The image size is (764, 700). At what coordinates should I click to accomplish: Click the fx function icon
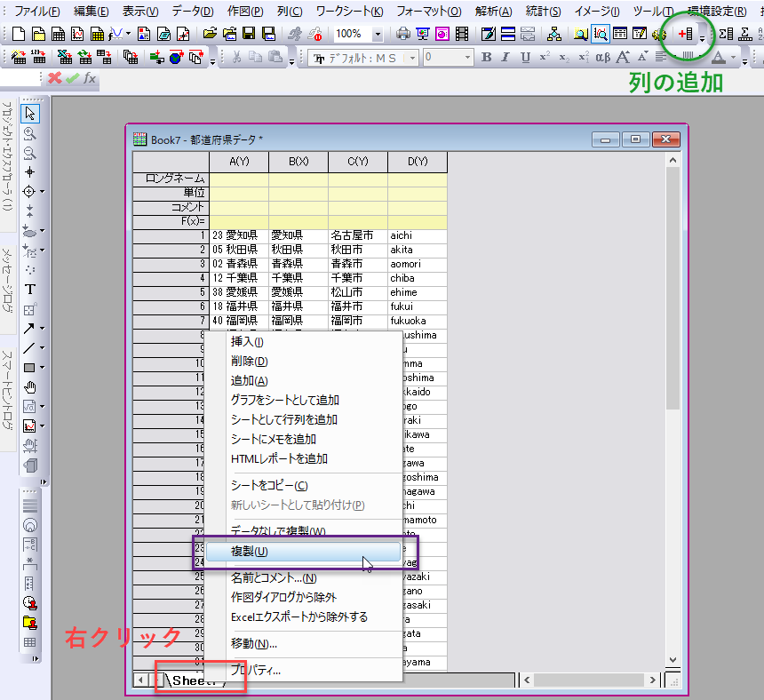(90, 78)
